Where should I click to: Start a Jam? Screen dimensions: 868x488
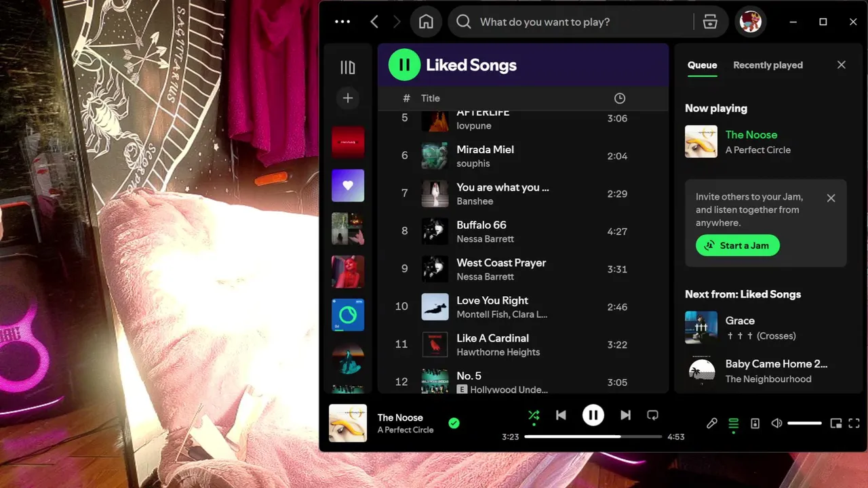tap(738, 245)
